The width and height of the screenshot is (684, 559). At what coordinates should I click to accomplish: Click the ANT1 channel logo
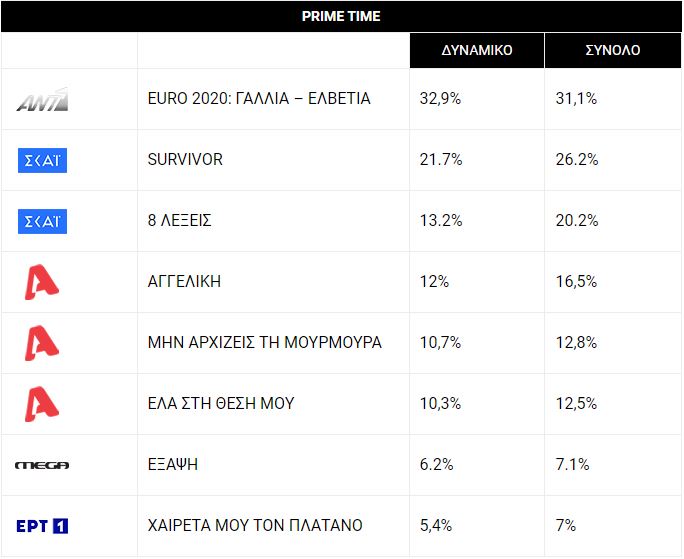[x=42, y=99]
